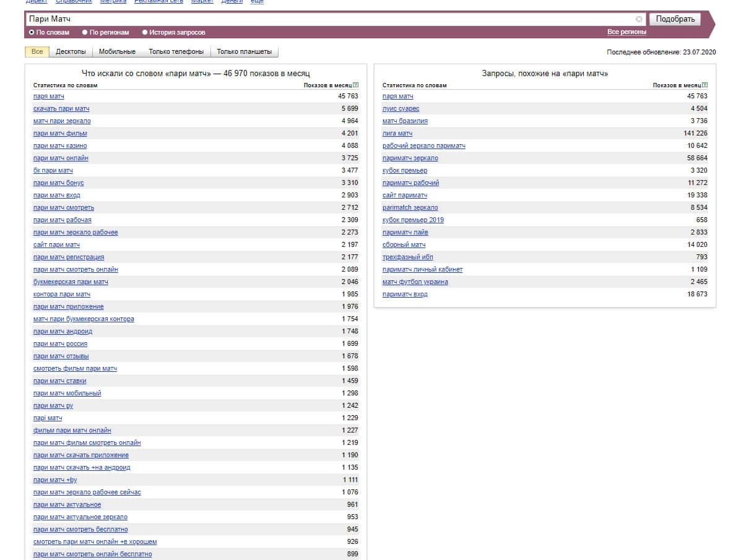This screenshot has width=736, height=560.
Task: Clear the search field with the X icon
Action: [639, 19]
